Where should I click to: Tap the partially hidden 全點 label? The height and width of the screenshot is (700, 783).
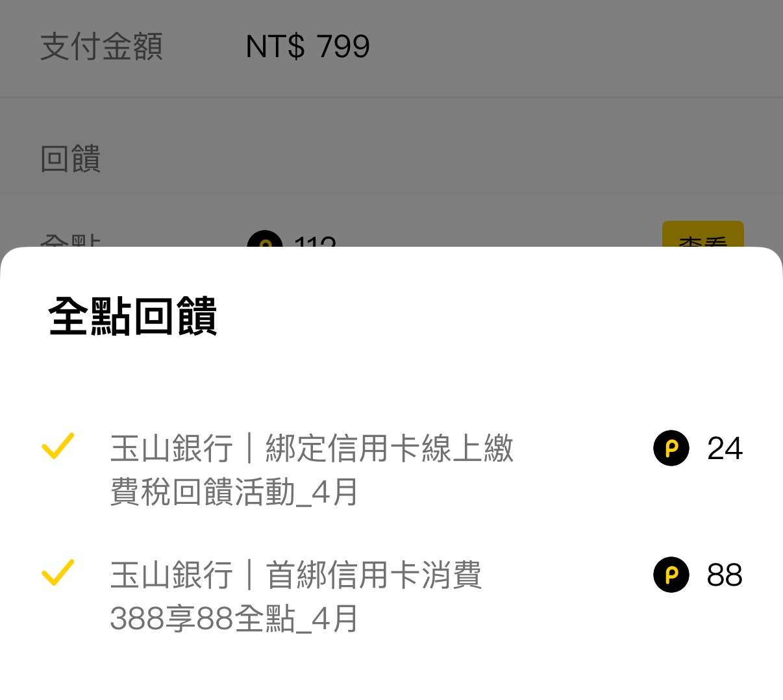click(x=70, y=242)
